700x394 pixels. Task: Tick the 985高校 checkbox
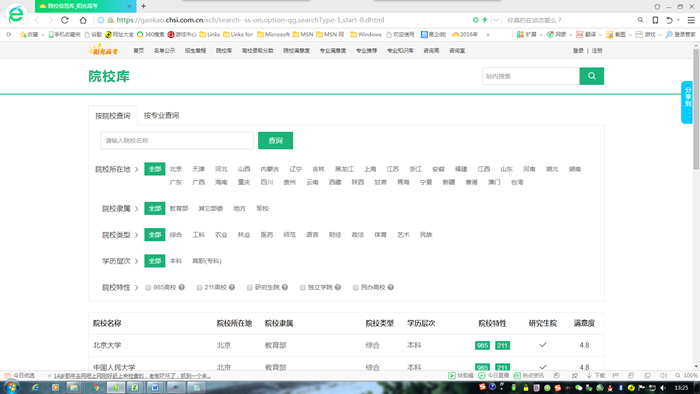click(148, 288)
